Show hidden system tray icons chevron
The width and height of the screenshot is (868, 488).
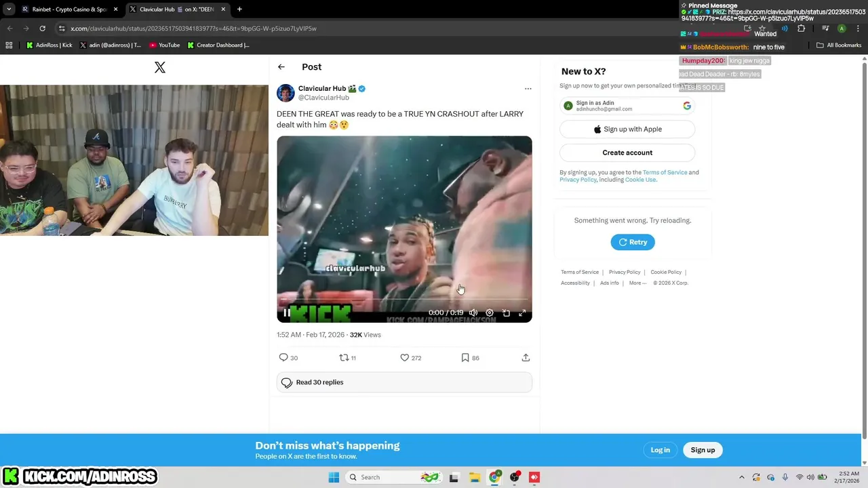click(x=741, y=477)
